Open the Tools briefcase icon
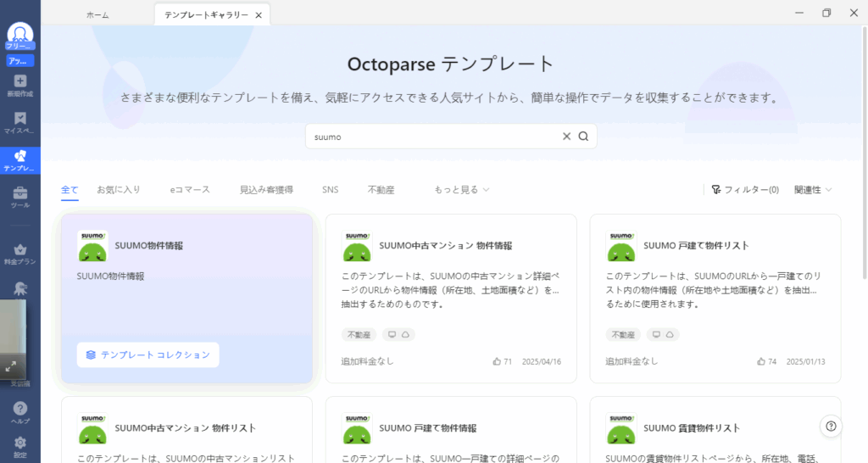The image size is (868, 463). (20, 192)
